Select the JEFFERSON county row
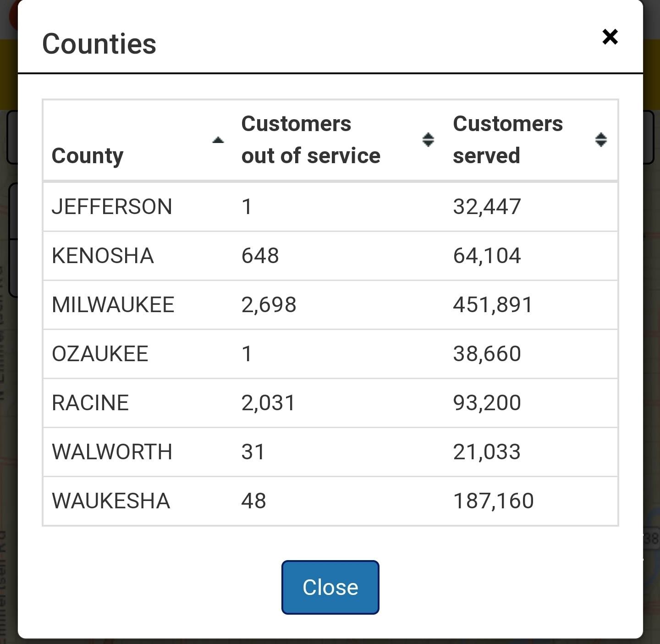Viewport: 660px width, 644px height. coord(112,207)
